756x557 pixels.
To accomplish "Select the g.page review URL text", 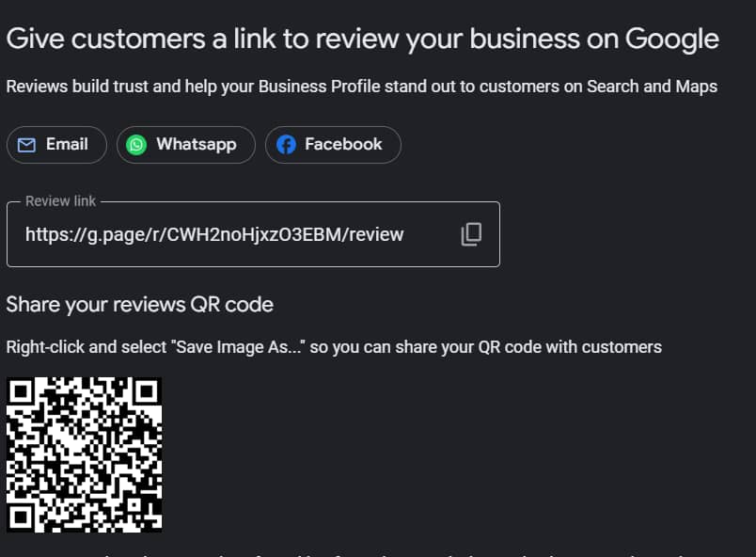I will tap(214, 234).
